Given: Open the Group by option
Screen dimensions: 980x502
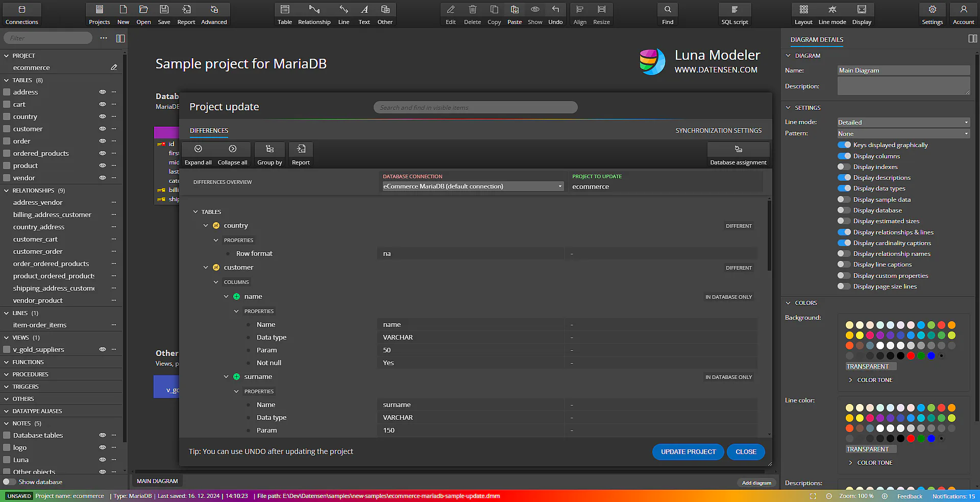Looking at the screenshot, I should (269, 154).
